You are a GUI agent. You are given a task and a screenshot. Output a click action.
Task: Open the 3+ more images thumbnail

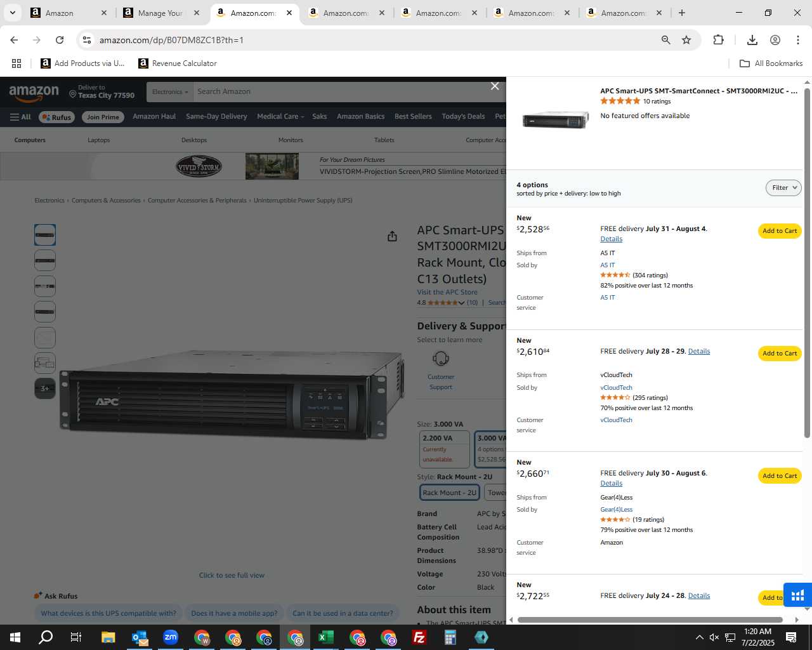(45, 388)
